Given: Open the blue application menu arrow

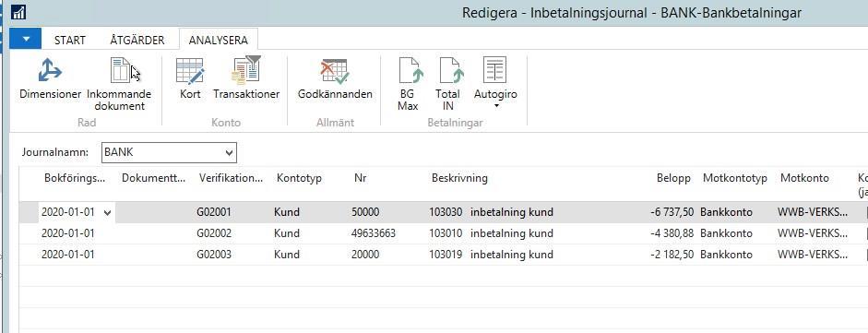Looking at the screenshot, I should tap(26, 39).
